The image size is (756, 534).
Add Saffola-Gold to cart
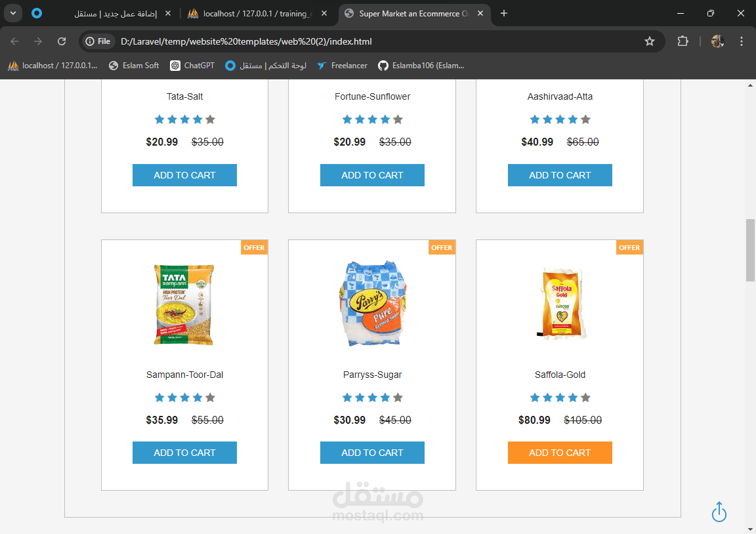(560, 453)
